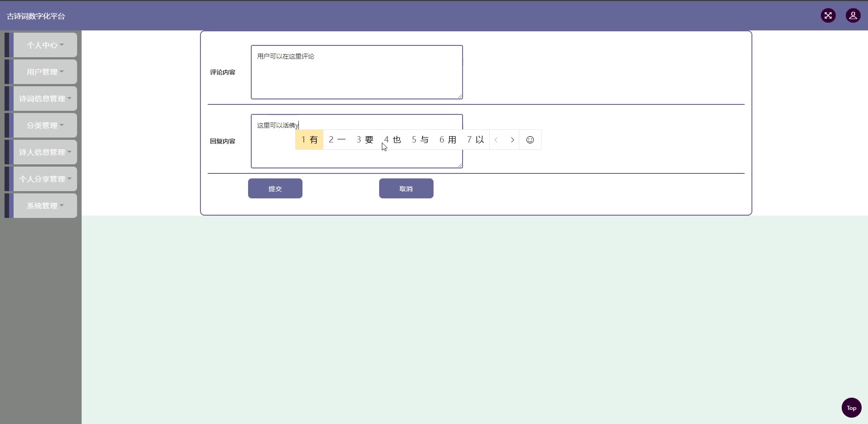Select IME candidate 7 以
This screenshot has height=424, width=868.
(476, 140)
